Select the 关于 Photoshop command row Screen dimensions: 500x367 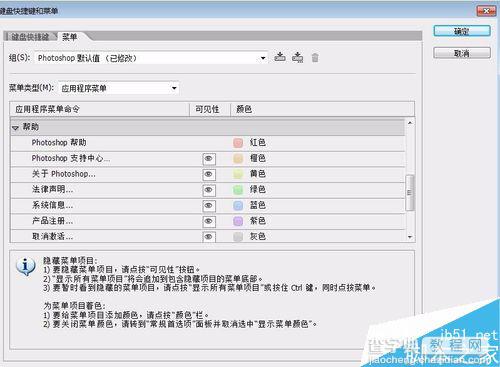tap(208, 174)
